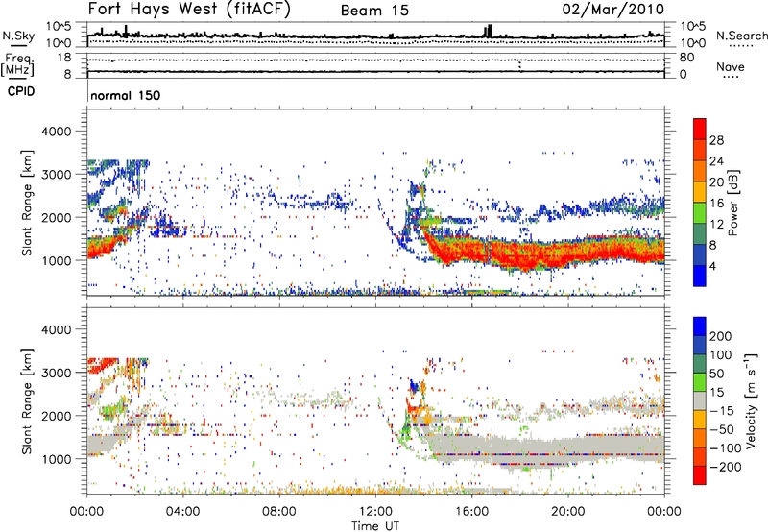Click the 'CPID' label
This screenshot has height=532, width=768.
coord(21,91)
